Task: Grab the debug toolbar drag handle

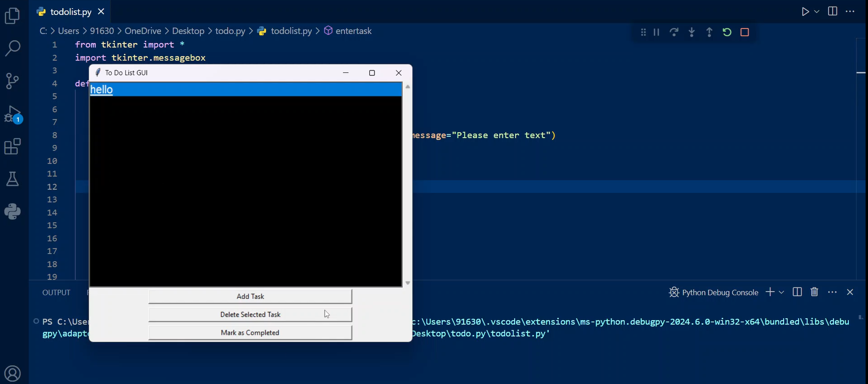Action: pyautogui.click(x=643, y=32)
